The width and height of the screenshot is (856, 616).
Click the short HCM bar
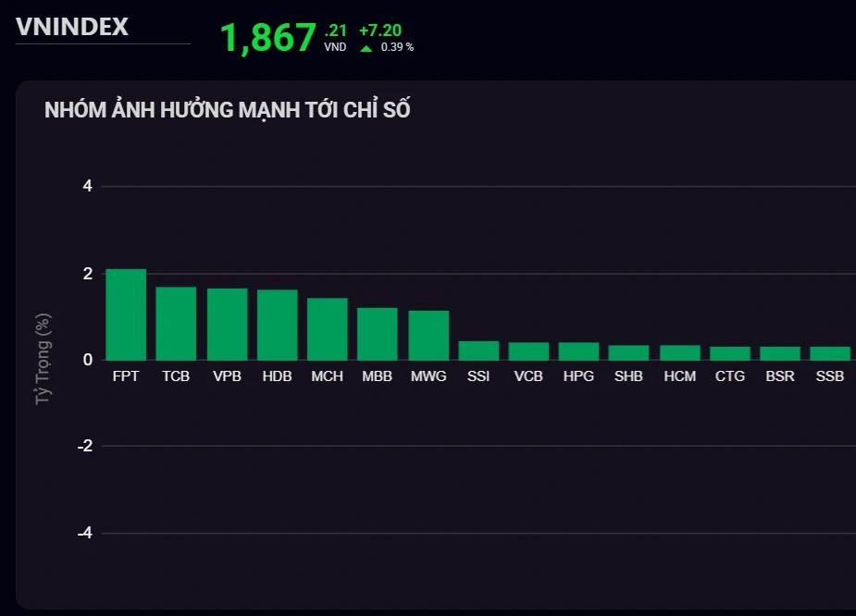click(x=680, y=352)
